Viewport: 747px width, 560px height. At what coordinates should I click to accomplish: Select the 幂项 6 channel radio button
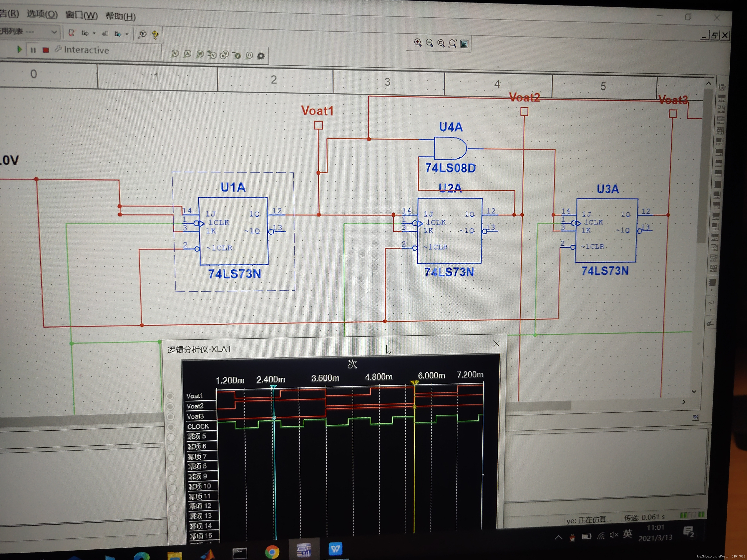(x=171, y=447)
